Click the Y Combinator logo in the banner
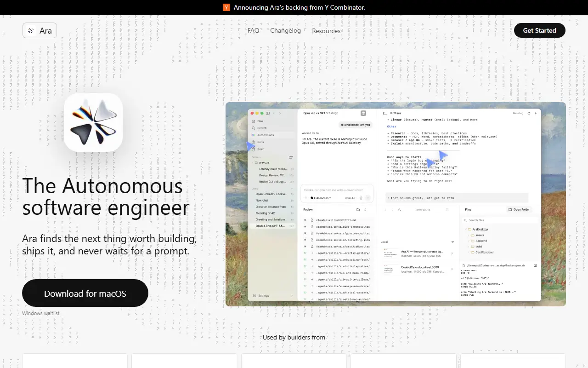The width and height of the screenshot is (588, 368). tap(226, 7)
